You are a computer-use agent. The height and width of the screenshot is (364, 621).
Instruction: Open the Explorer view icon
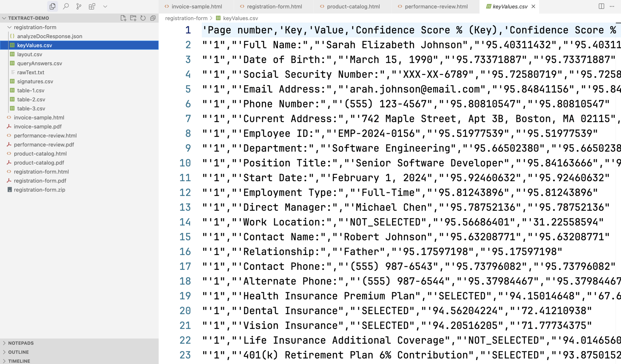(52, 6)
